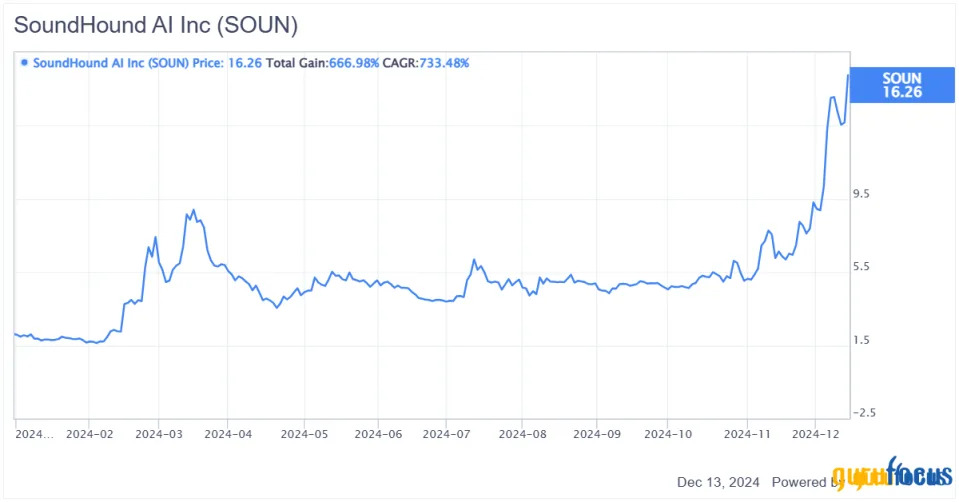This screenshot has width=959, height=502.
Task: Click the blue SOUN legend dot
Action: (x=24, y=62)
